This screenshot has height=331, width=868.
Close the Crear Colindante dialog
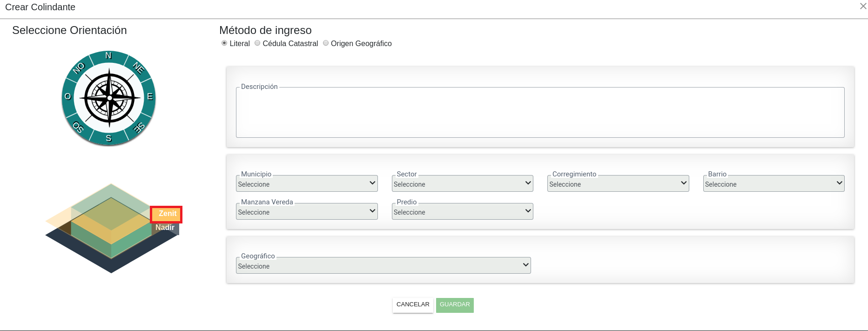tap(863, 7)
